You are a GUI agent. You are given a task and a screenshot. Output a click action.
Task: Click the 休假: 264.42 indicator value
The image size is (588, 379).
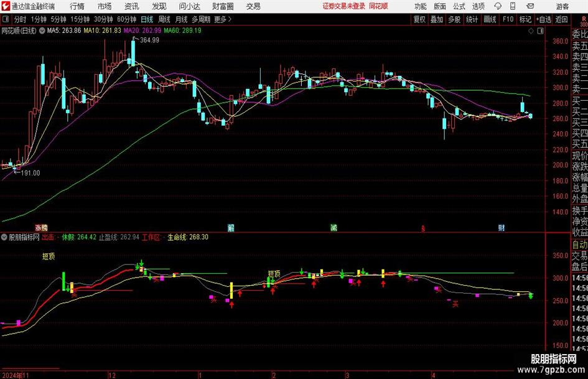point(79,237)
